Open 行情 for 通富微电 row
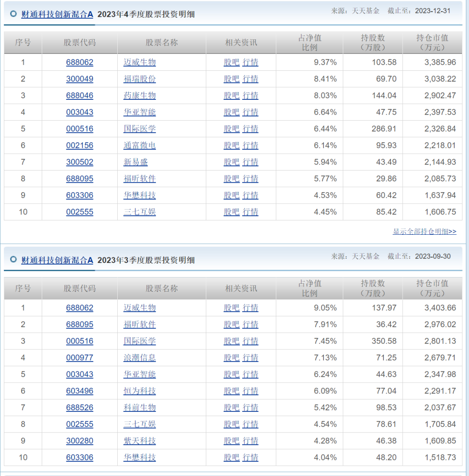Image resolution: width=469 pixels, height=476 pixels. [250, 145]
